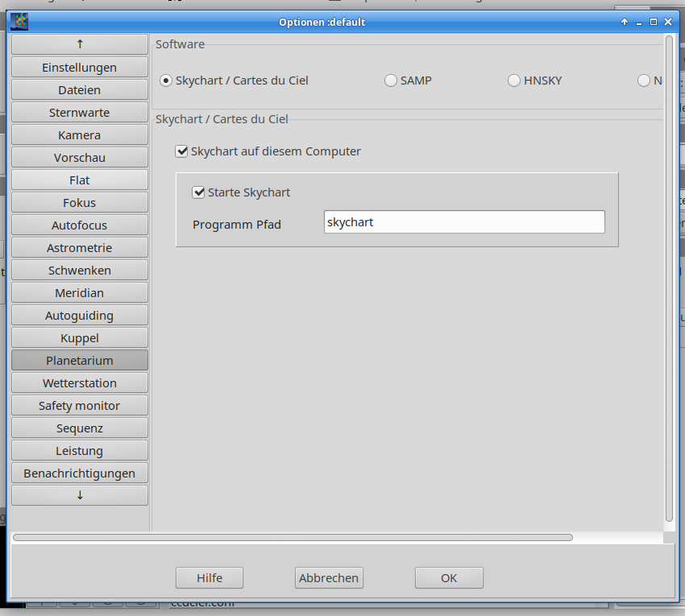Switch to the Sternwarte page

[80, 112]
